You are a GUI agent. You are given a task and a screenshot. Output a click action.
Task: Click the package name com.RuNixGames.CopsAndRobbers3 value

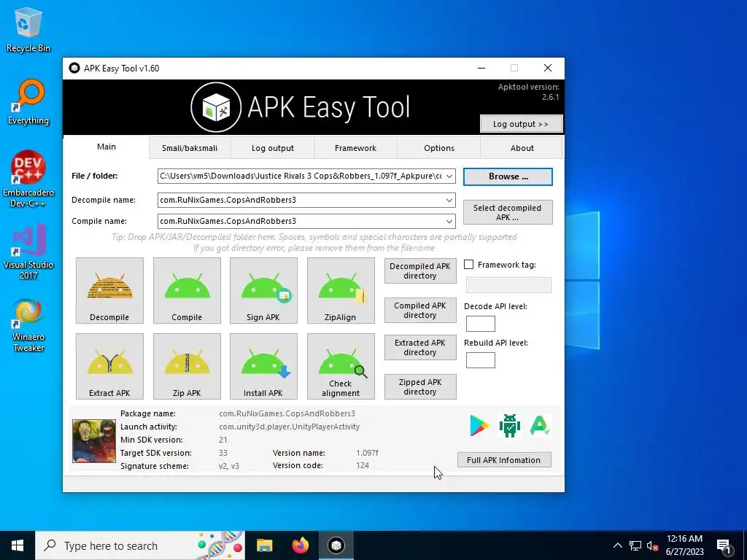287,414
